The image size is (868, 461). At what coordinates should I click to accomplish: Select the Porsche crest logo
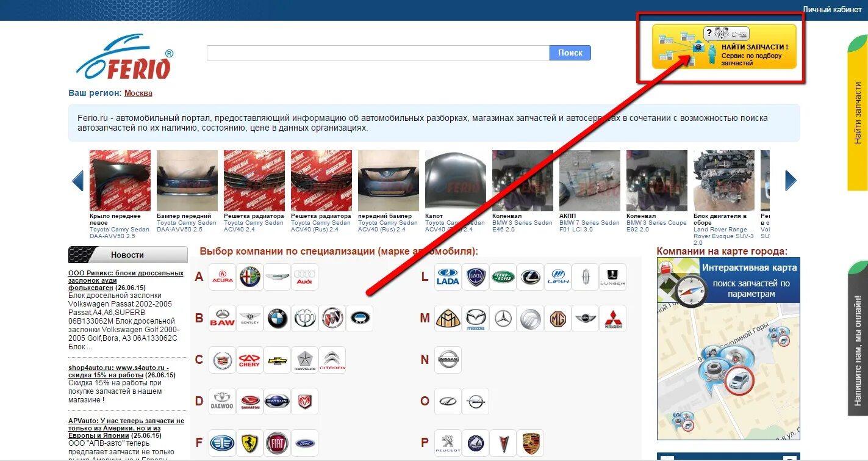[530, 443]
